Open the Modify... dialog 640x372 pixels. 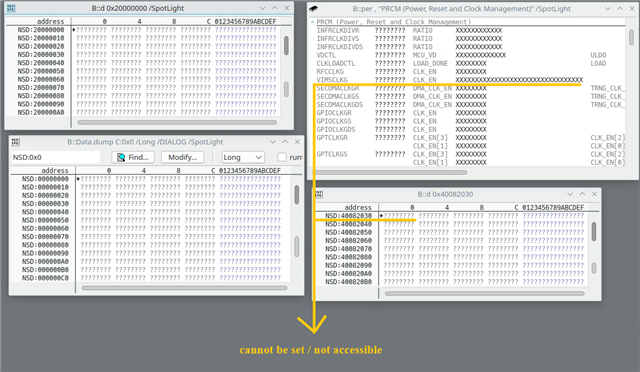[182, 157]
